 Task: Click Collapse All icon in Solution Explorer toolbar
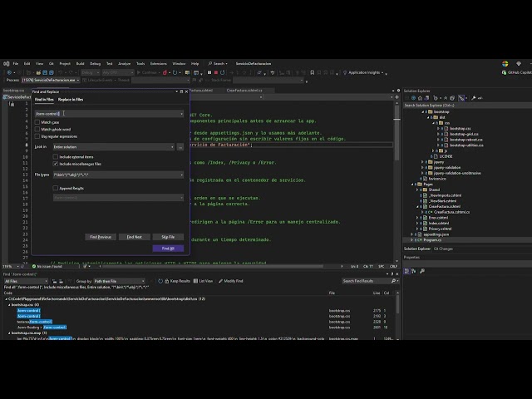coord(446,98)
